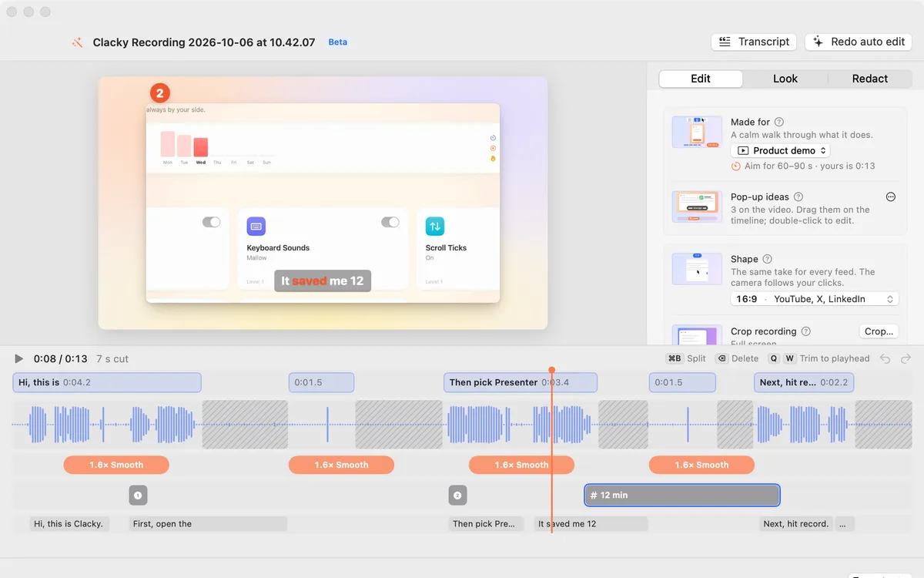Switch to the Redact tab
924x578 pixels.
[x=870, y=79]
